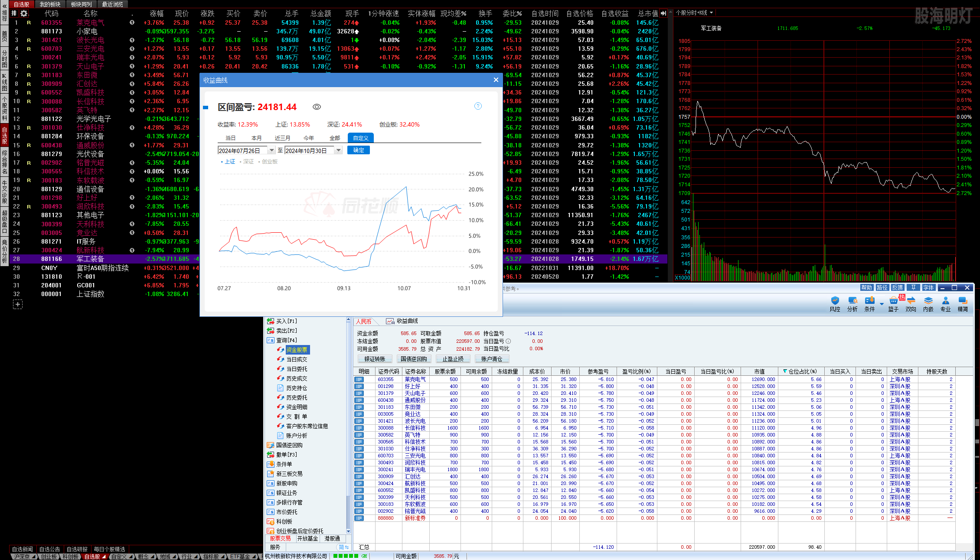Screen dimensions: 980x560
Task: Select the 当日 period tab
Action: 230,138
